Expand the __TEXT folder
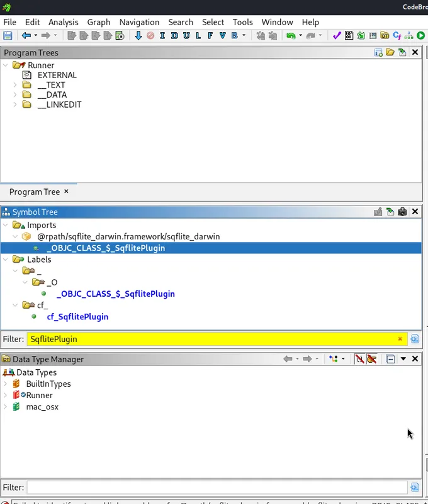Viewport: 428px width, 504px height. 14,85
